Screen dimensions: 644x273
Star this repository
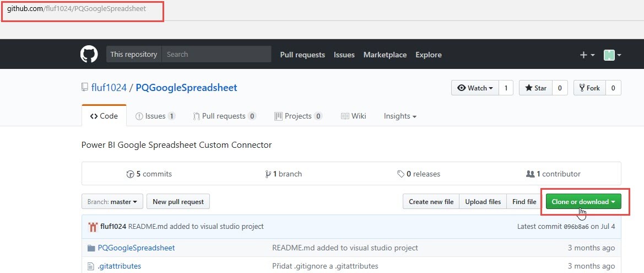(535, 88)
